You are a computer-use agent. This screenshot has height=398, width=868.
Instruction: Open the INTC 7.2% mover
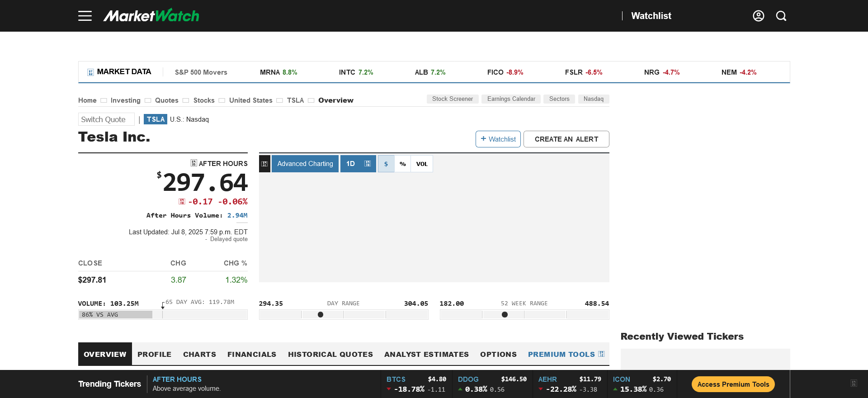(x=356, y=72)
